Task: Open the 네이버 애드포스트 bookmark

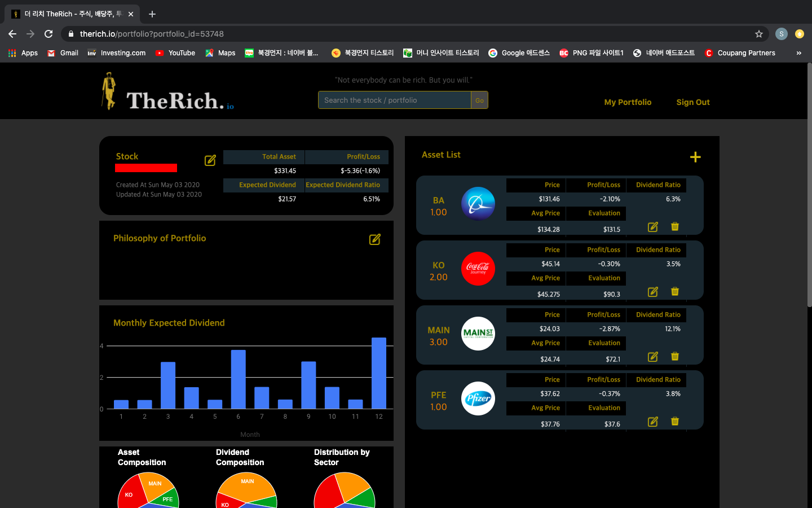Action: pyautogui.click(x=664, y=53)
